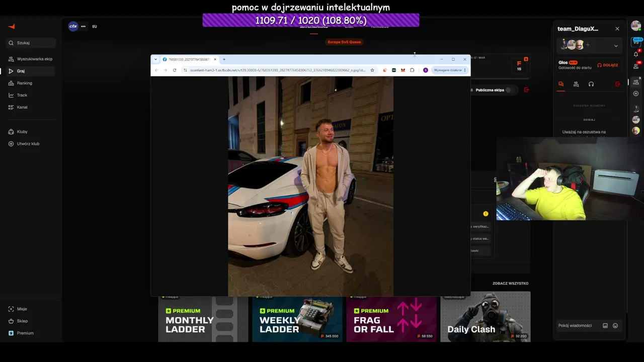The height and width of the screenshot is (362, 644).
Task: Click the orange round extension icon in Chrome
Action: 385,70
